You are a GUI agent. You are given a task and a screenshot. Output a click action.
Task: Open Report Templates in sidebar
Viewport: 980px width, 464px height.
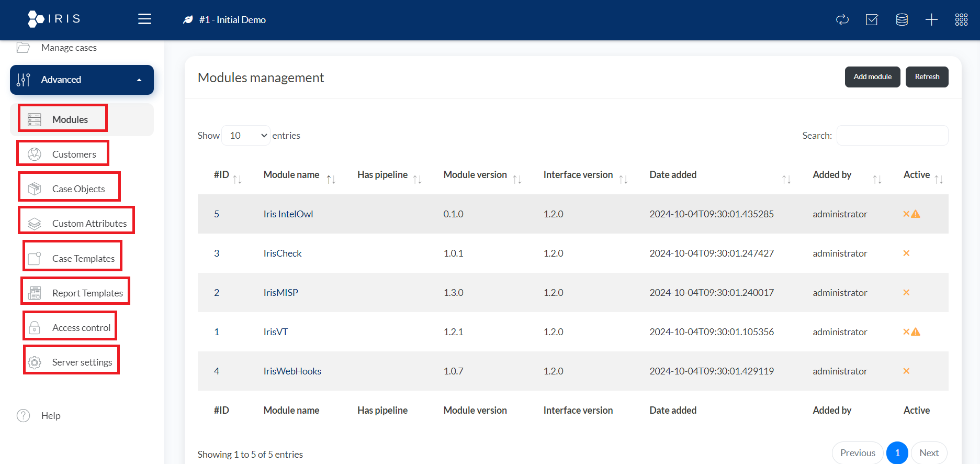click(x=87, y=293)
